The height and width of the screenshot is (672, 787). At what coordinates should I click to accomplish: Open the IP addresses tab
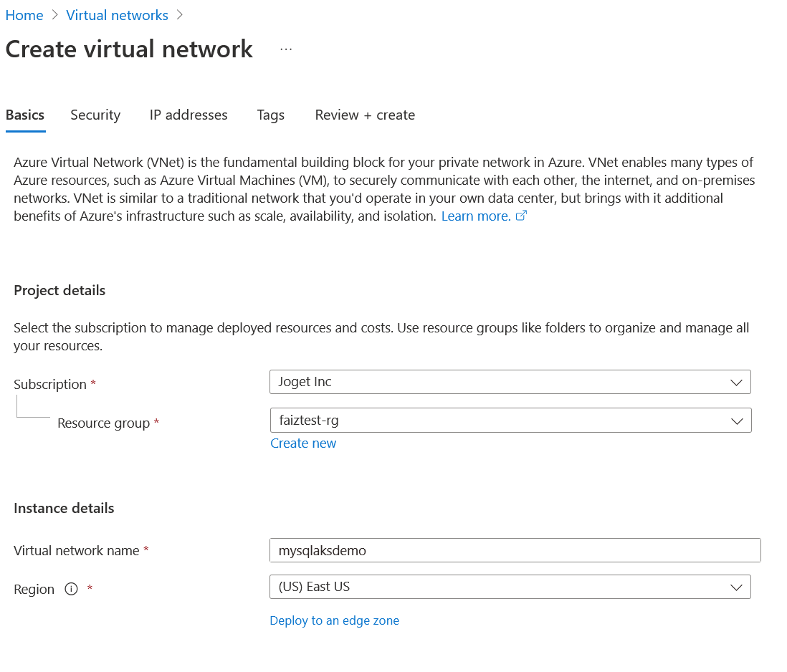pyautogui.click(x=189, y=115)
